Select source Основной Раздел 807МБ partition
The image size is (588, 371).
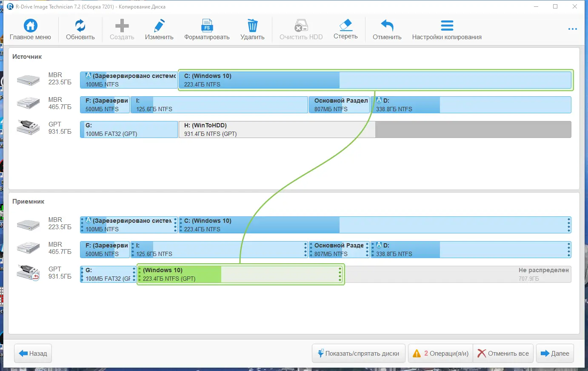(x=339, y=105)
